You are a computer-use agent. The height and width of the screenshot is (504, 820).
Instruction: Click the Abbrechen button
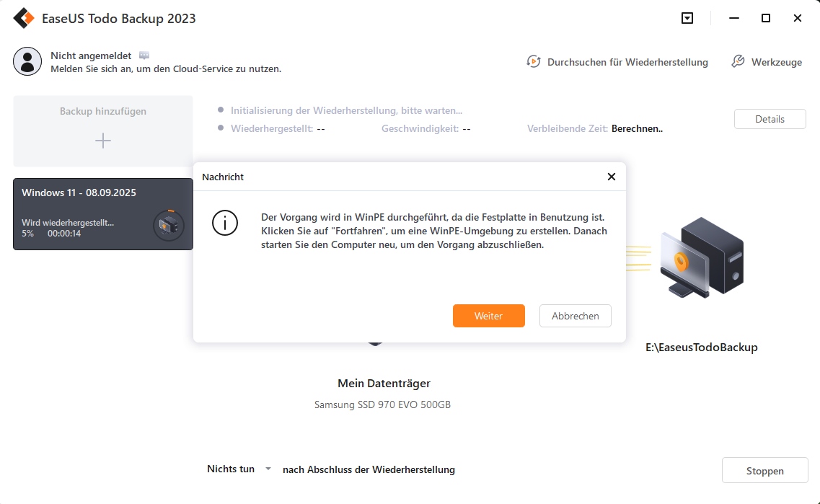(x=576, y=316)
